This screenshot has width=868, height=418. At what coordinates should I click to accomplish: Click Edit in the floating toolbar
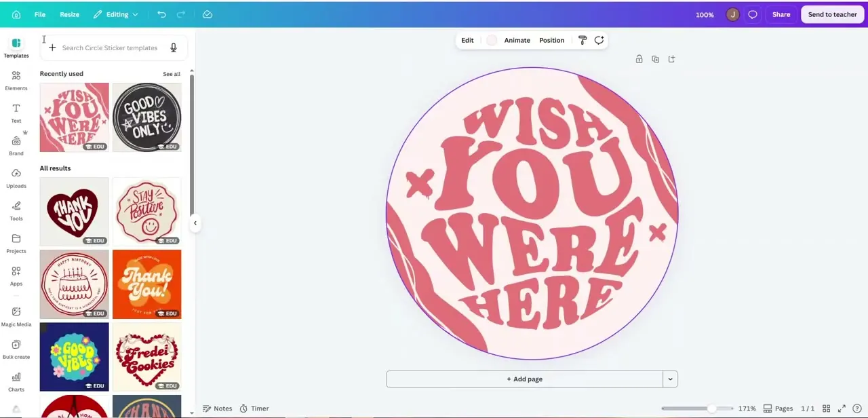pyautogui.click(x=467, y=40)
